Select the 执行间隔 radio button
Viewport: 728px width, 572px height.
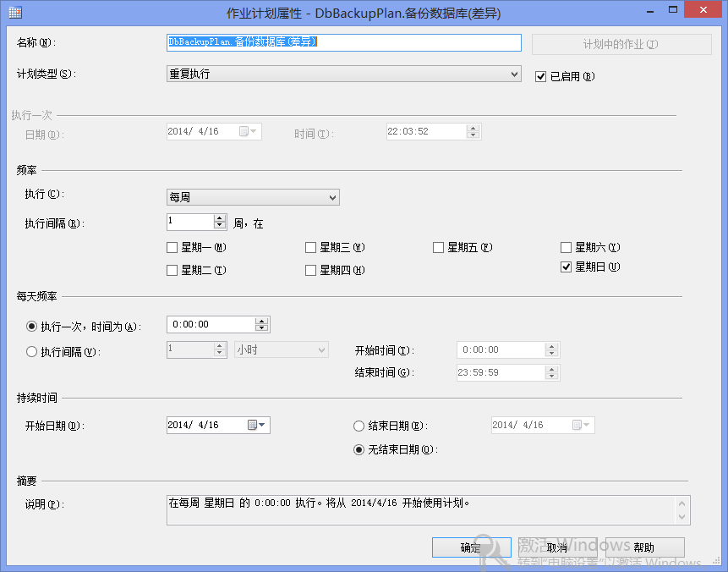(x=32, y=352)
